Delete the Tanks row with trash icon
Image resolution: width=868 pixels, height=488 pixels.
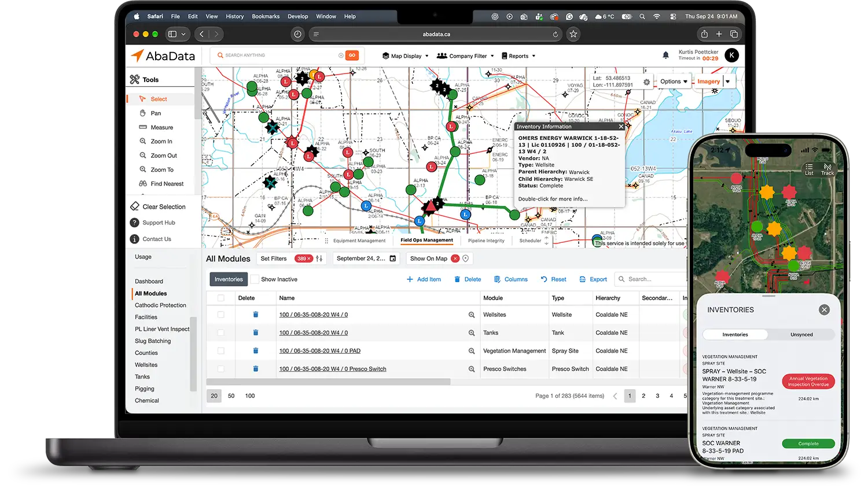pos(255,332)
